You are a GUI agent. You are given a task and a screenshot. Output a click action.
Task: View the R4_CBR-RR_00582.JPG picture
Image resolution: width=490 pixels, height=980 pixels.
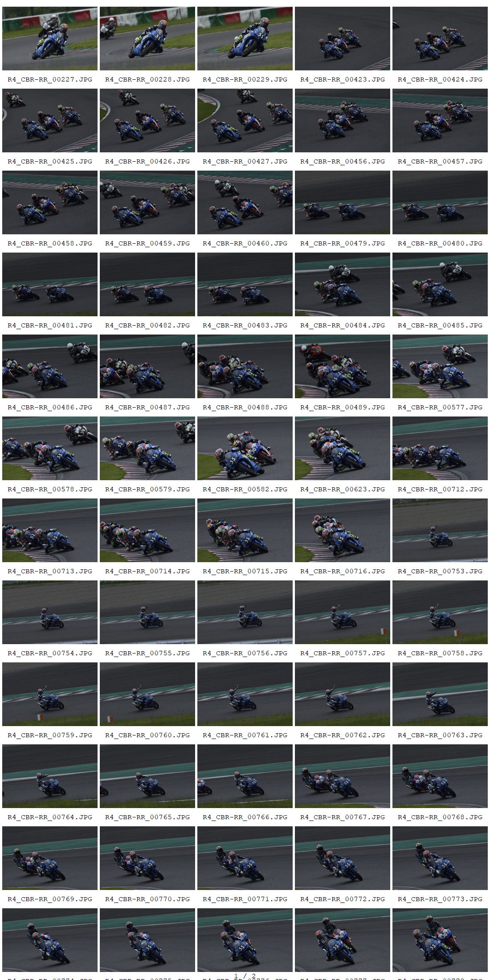coord(245,448)
